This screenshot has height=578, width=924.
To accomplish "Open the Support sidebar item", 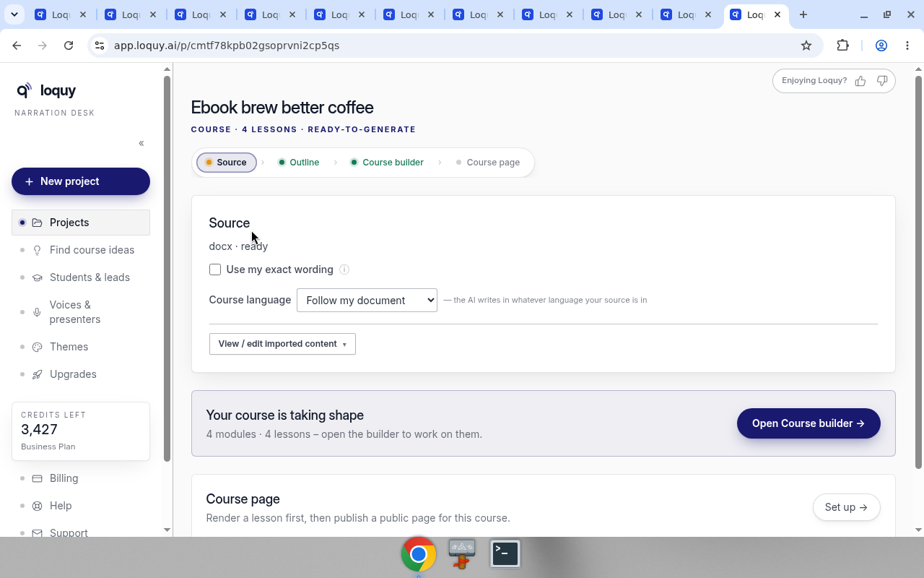I will pos(81,532).
